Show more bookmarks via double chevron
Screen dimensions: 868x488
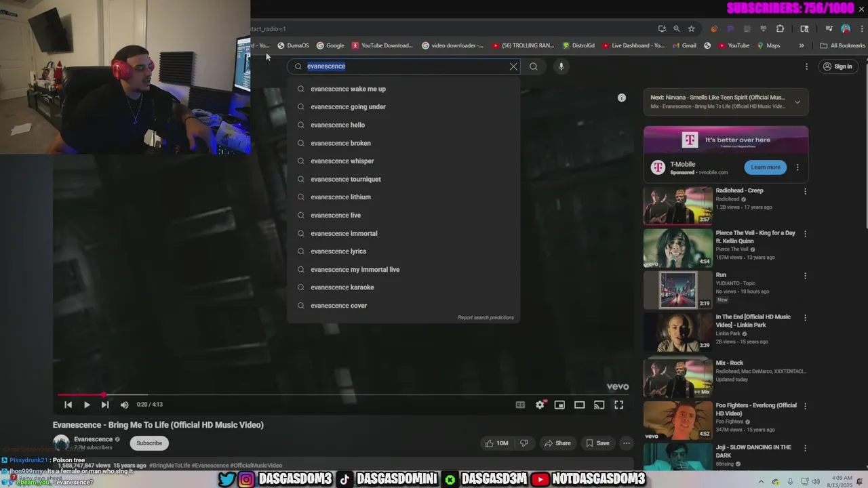802,45
